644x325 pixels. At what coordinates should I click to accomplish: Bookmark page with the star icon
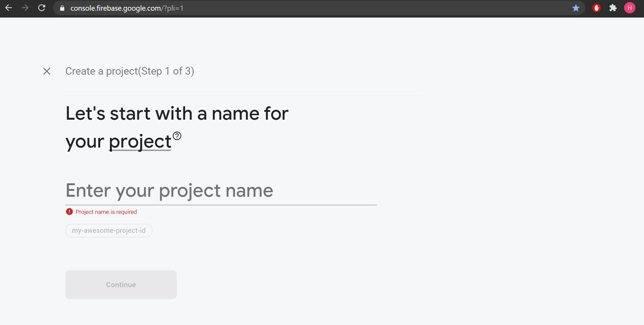(576, 8)
